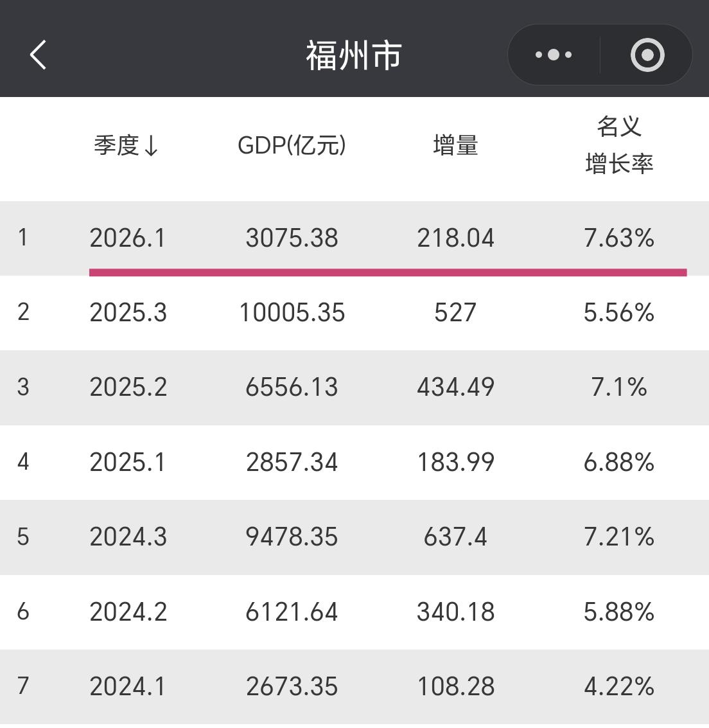Click the 7.63% growth rate value

(620, 238)
